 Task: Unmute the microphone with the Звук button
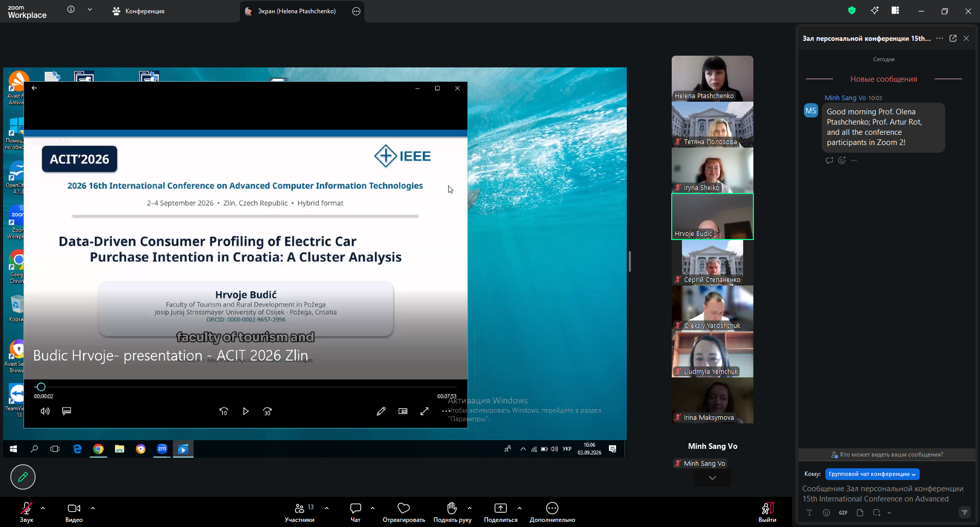point(27,512)
